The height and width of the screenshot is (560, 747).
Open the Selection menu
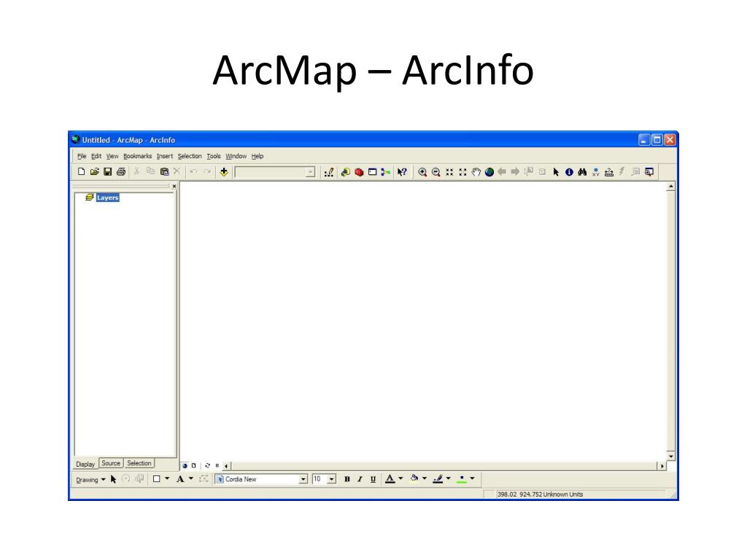pos(190,156)
